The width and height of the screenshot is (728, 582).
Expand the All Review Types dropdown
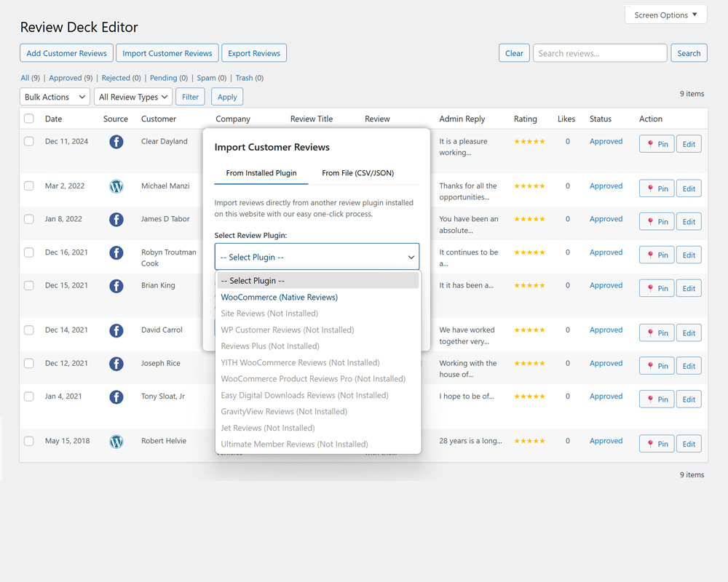133,97
